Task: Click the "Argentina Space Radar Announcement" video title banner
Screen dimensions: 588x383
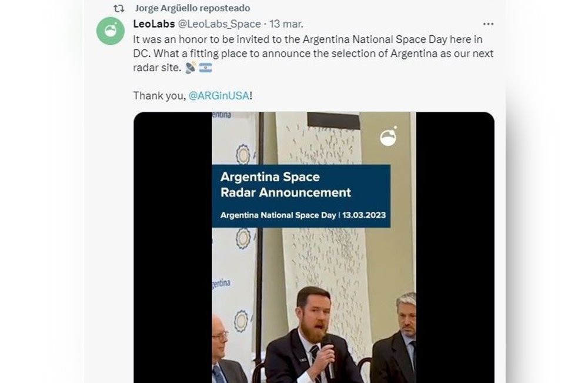Action: 286,185
